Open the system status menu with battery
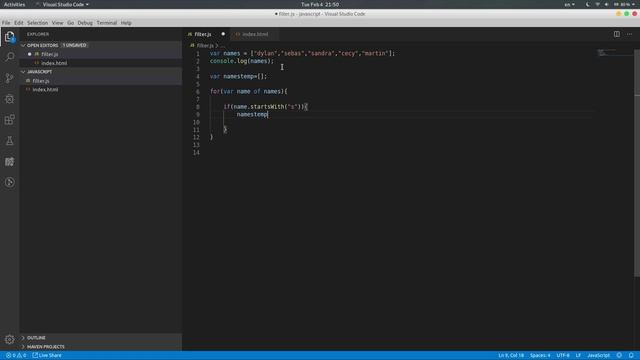The width and height of the screenshot is (640, 360). [x=611, y=4]
